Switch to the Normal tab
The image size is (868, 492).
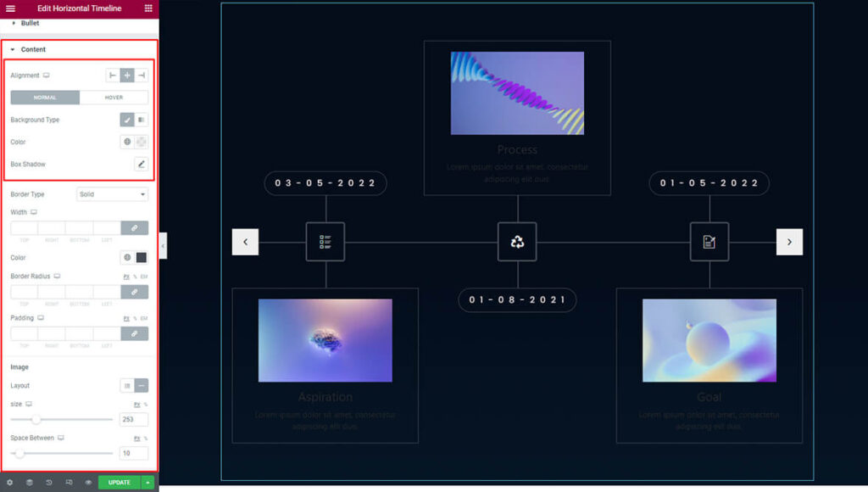45,98
